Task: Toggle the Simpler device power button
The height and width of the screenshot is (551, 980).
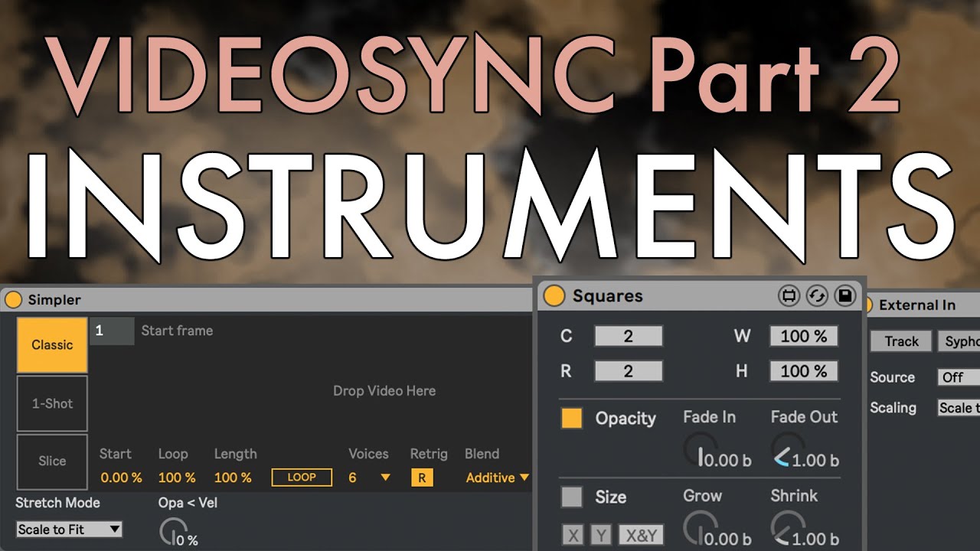Action: [13, 300]
